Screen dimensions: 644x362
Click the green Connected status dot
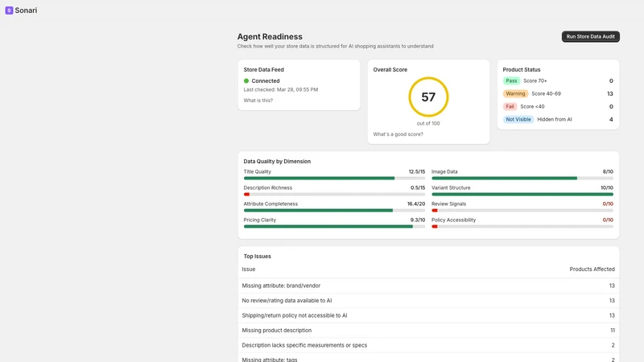click(246, 81)
